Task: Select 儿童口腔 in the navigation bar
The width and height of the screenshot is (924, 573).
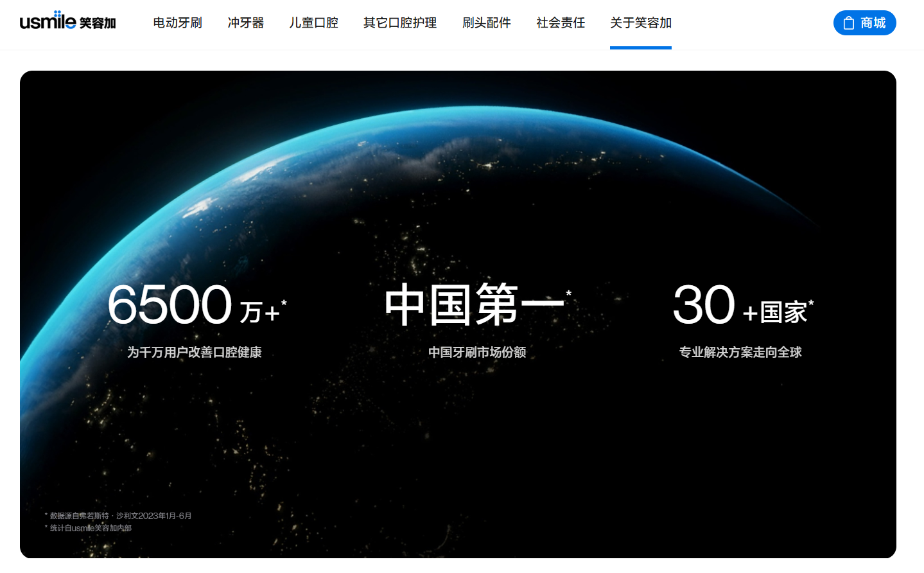Action: [313, 23]
